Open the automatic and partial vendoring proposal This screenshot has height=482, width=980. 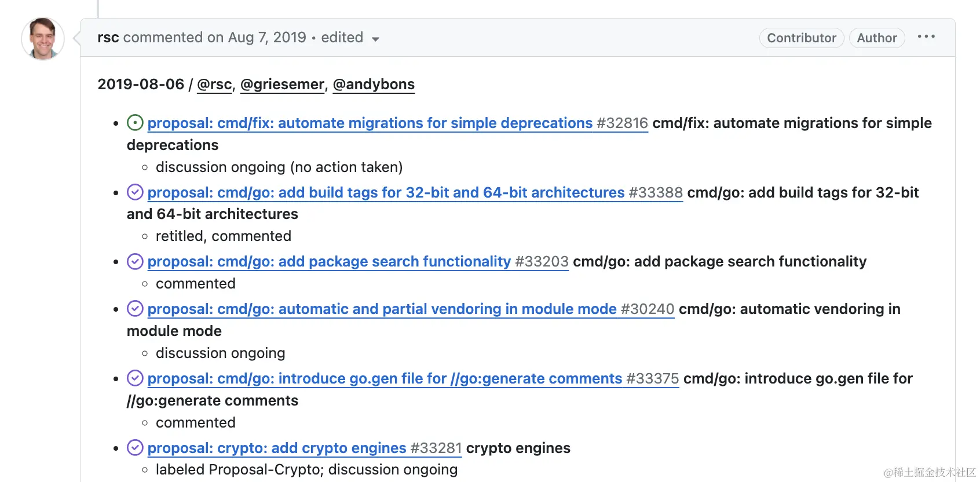point(382,309)
